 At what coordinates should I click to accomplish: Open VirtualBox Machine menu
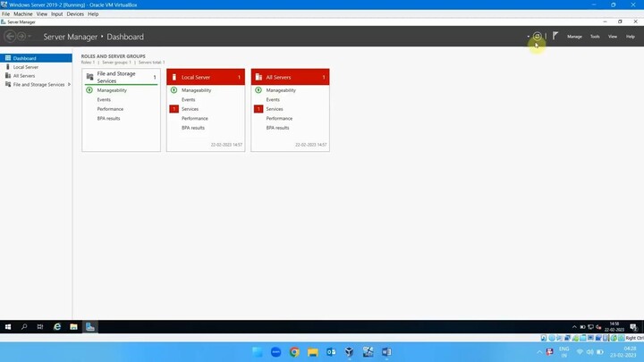23,14
